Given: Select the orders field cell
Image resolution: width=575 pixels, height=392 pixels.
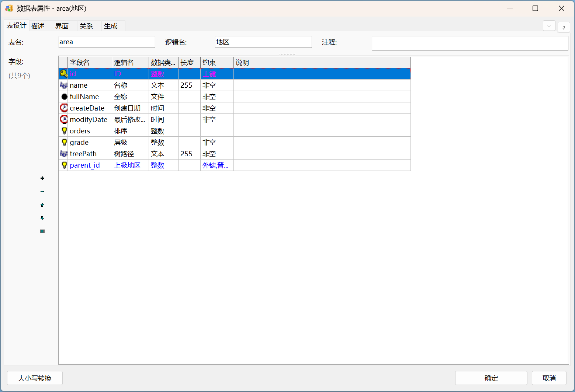Looking at the screenshot, I should click(x=90, y=131).
